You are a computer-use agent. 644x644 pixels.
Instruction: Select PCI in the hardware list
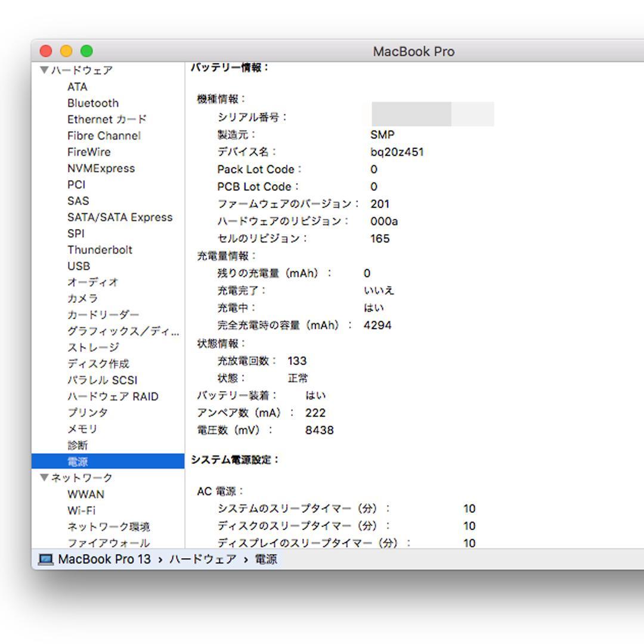tap(76, 184)
